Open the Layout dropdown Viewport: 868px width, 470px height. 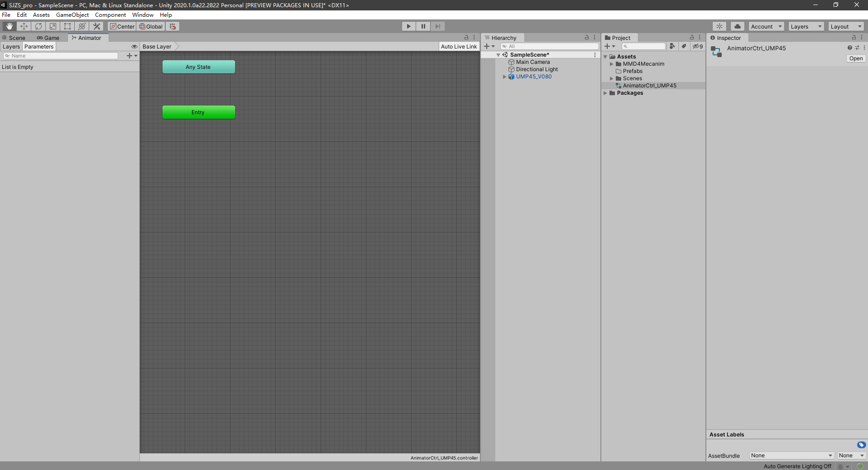pos(846,26)
